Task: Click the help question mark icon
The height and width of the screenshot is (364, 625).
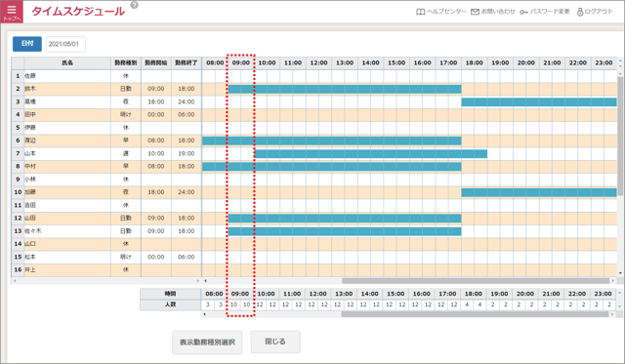Action: (x=135, y=5)
